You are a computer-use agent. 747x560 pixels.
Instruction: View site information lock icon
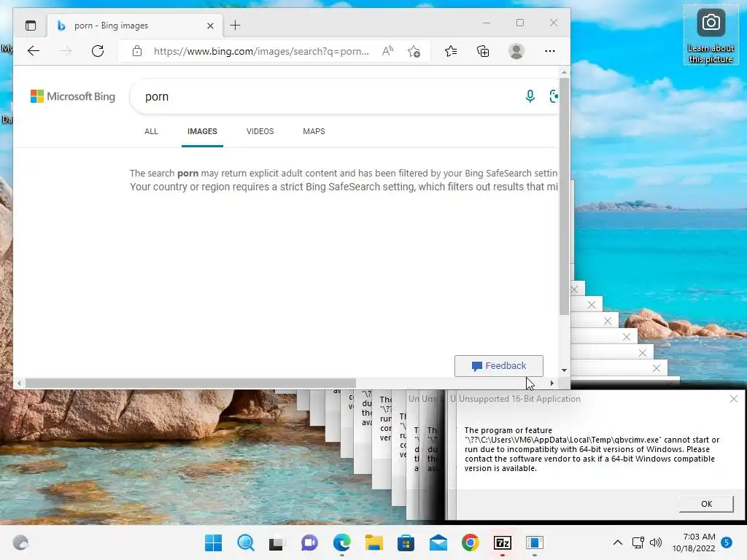point(137,51)
